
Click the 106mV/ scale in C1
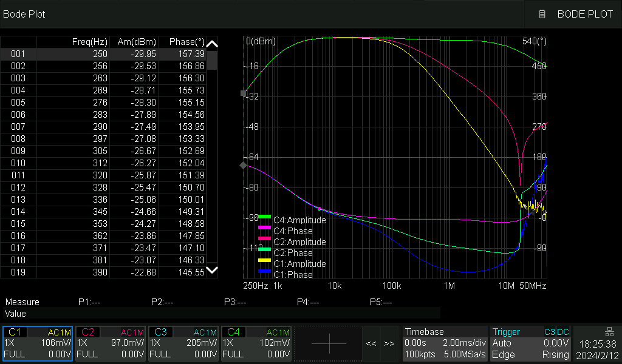56,343
